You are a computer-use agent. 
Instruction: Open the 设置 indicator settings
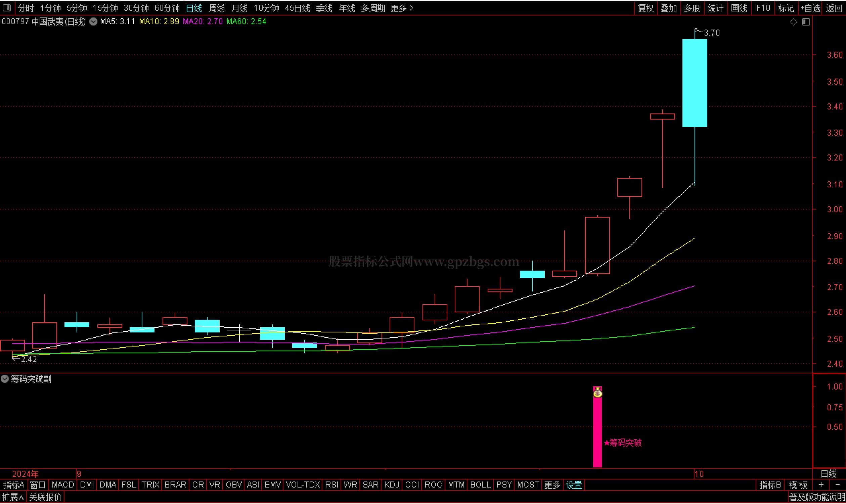click(x=574, y=485)
